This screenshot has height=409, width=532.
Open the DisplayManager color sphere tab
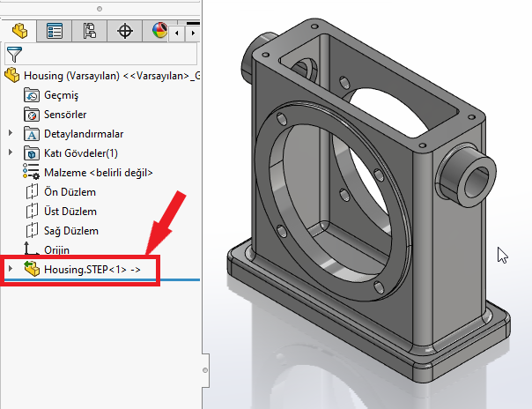point(158,32)
